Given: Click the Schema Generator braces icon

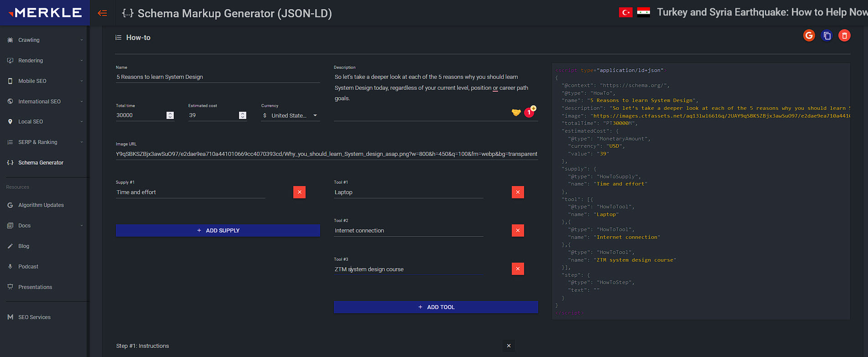Looking at the screenshot, I should click(x=10, y=163).
